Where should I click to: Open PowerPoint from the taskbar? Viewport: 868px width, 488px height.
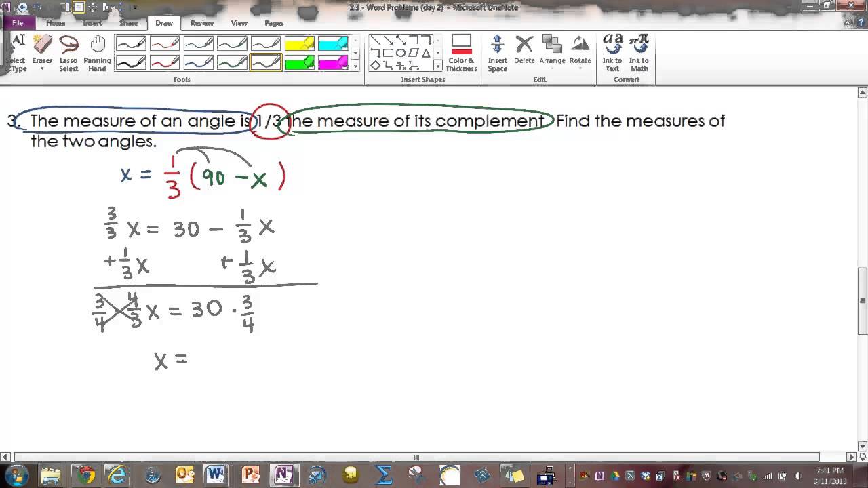pos(250,475)
